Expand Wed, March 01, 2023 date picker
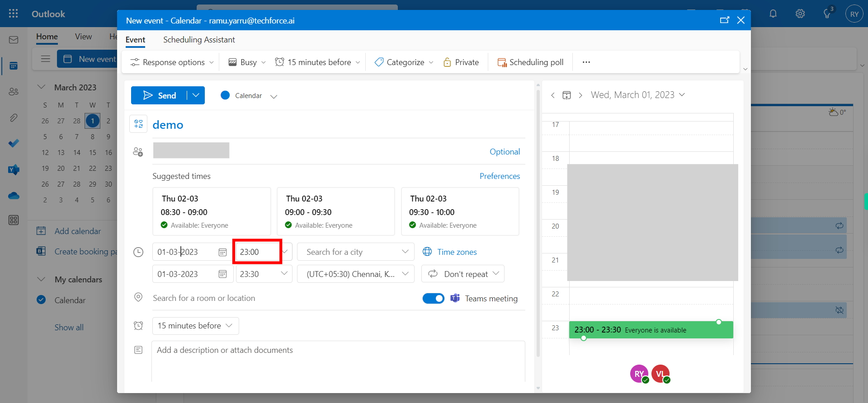This screenshot has height=403, width=868. [x=638, y=95]
